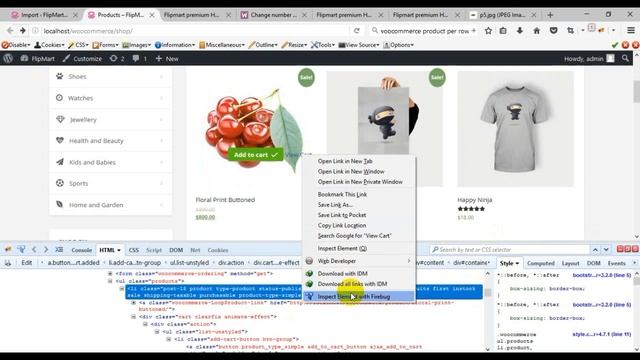The height and width of the screenshot is (360, 640).
Task: Click the Firebug search by text field
Action: tap(509, 249)
